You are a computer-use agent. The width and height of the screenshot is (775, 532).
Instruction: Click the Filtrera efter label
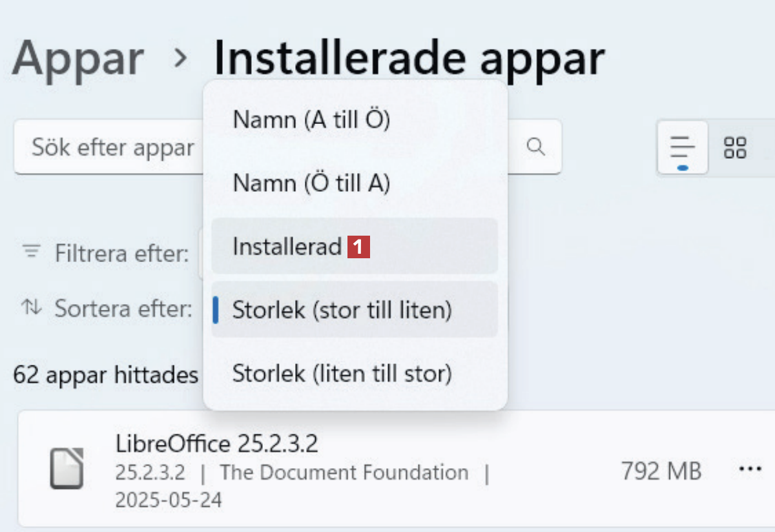point(121,253)
